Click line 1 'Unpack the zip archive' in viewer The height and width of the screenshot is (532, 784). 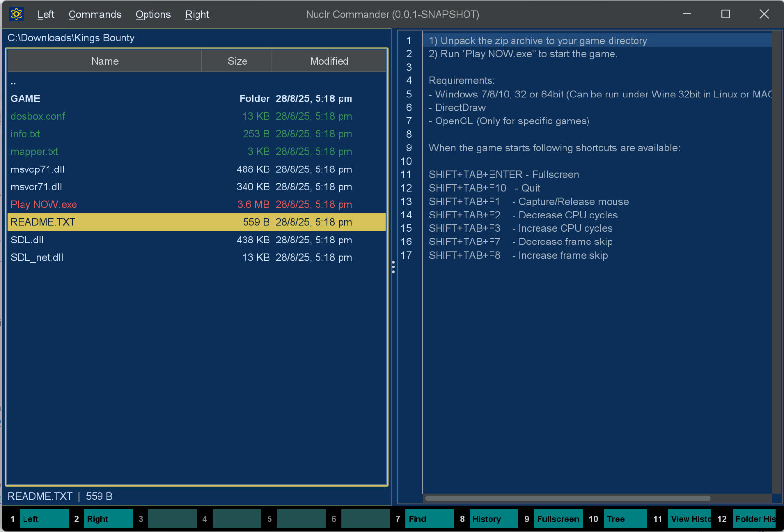point(538,41)
